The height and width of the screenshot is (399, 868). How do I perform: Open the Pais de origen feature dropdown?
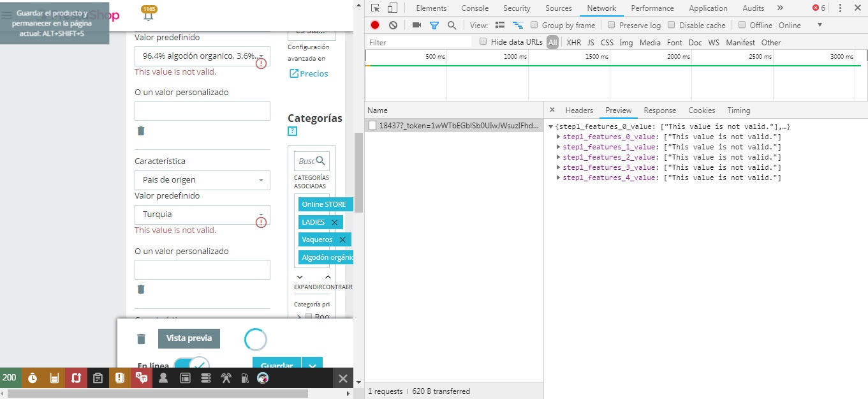click(202, 180)
